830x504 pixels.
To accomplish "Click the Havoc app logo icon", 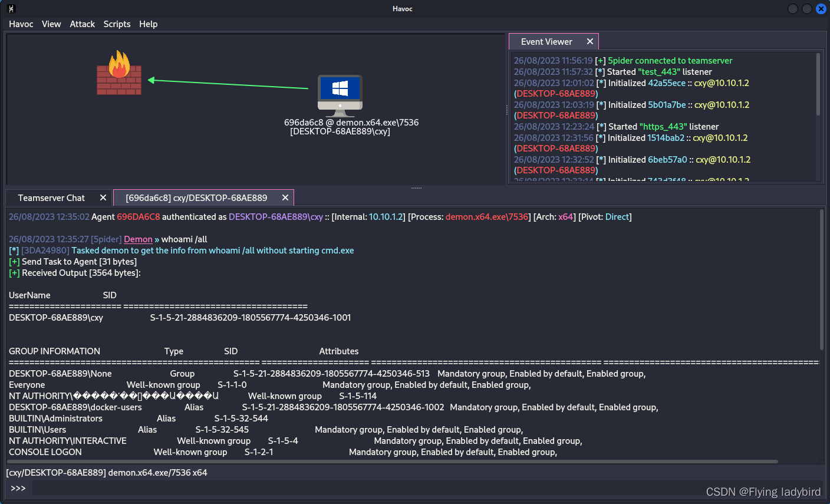I will (x=11, y=8).
